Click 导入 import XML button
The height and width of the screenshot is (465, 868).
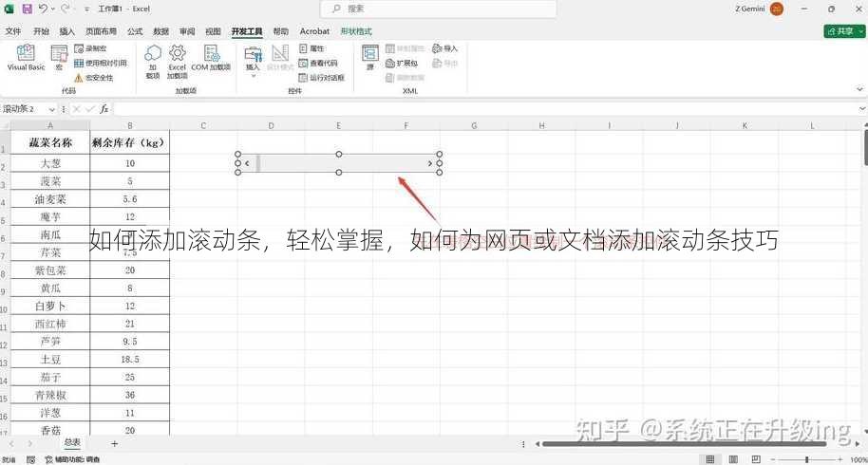pos(445,48)
